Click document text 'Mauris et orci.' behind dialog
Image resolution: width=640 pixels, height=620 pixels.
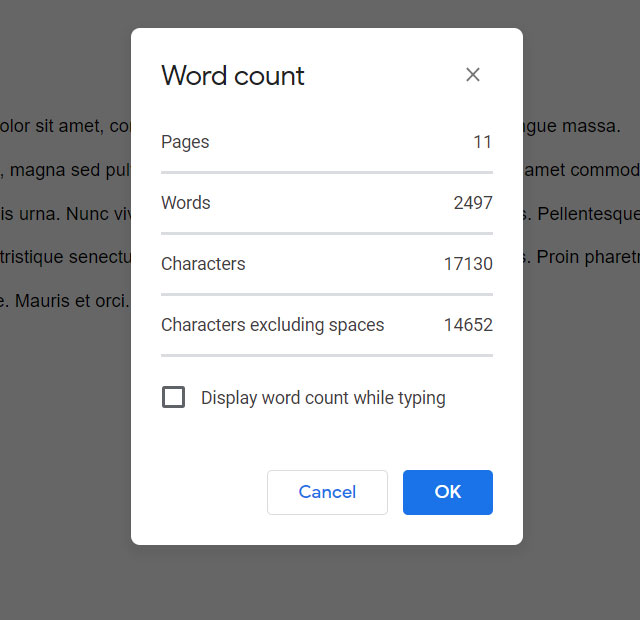tap(72, 301)
